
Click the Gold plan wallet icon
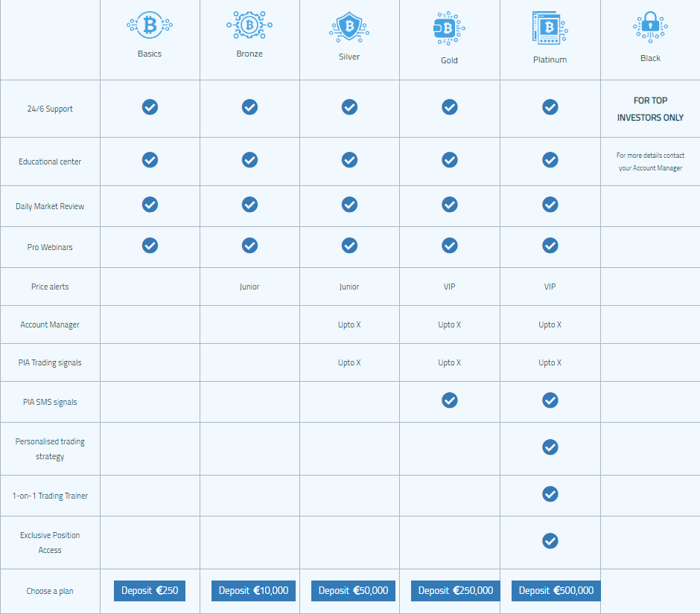tap(449, 28)
